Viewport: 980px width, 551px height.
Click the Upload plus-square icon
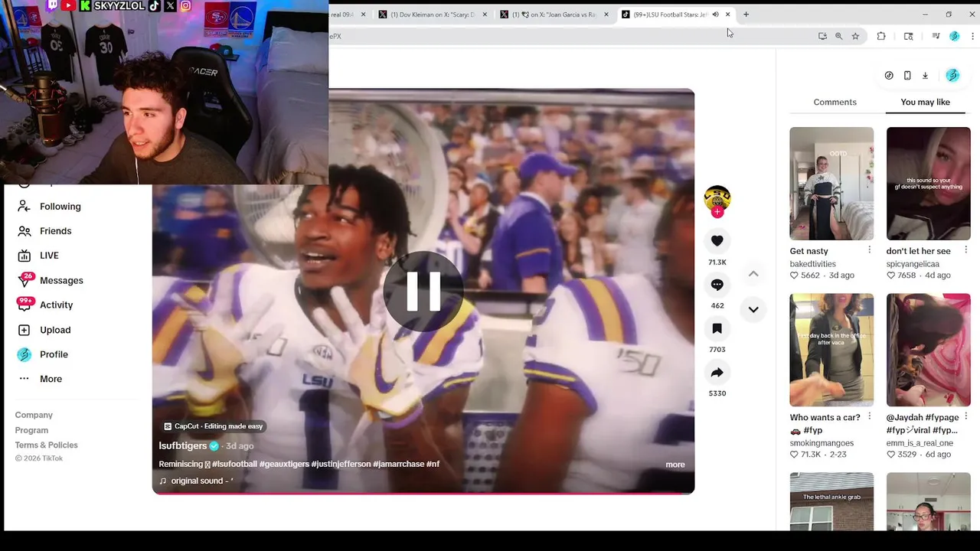(24, 330)
